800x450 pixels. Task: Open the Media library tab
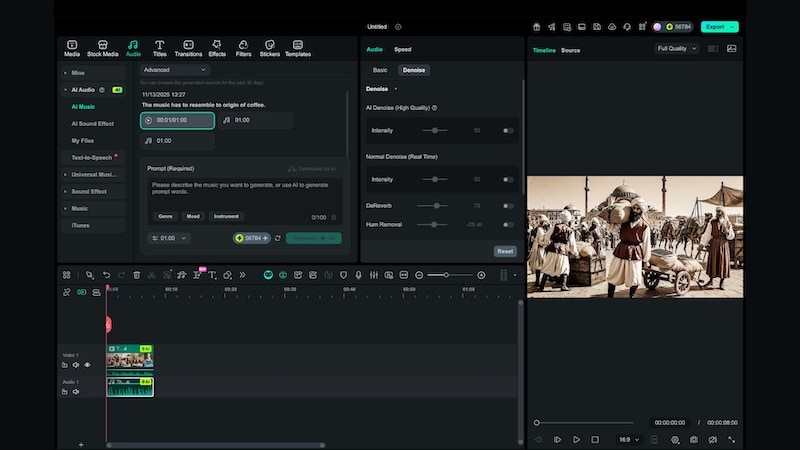coord(72,48)
